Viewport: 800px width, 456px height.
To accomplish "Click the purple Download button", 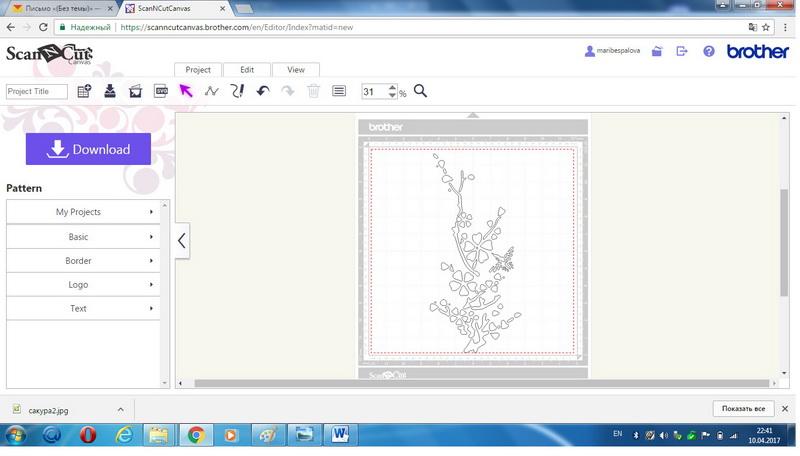I will (88, 149).
